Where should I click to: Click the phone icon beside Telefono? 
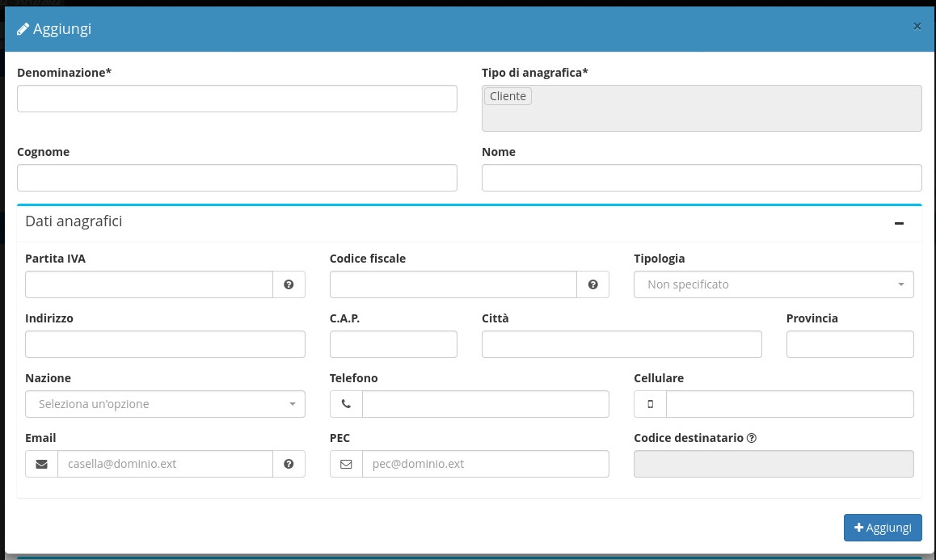346,404
